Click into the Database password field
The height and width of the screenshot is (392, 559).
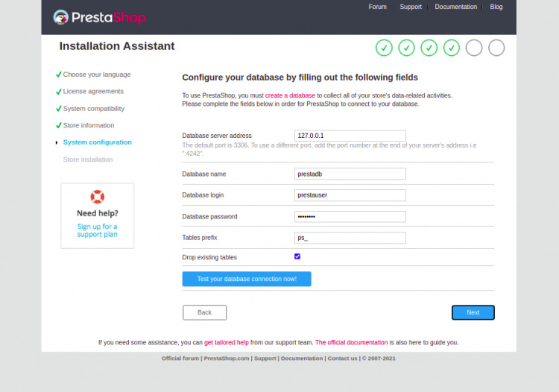pos(350,217)
